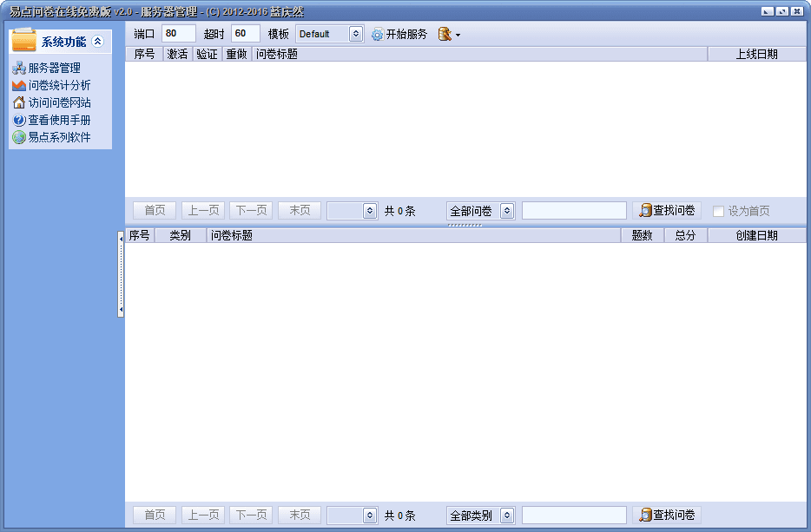Image resolution: width=811 pixels, height=532 pixels.
Task: Open 查看使用手册 help icon
Action: tap(19, 120)
